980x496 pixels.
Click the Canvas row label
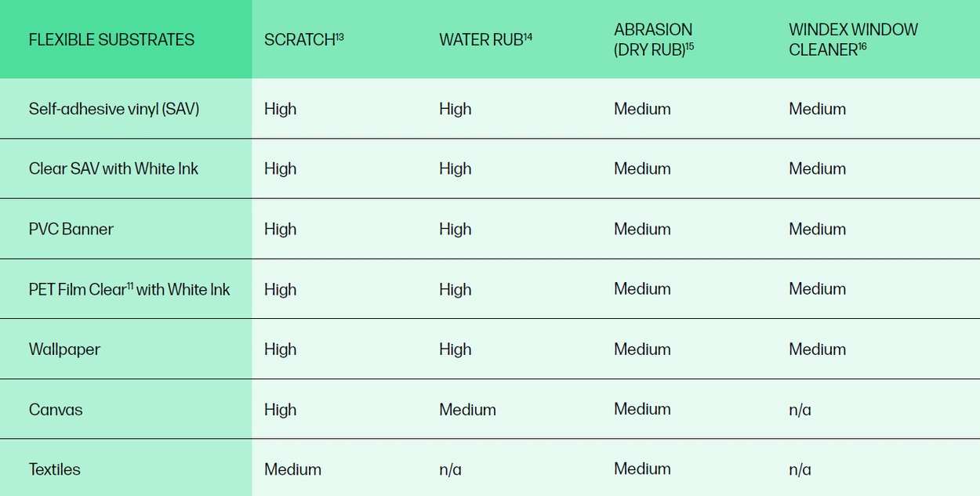coord(56,409)
